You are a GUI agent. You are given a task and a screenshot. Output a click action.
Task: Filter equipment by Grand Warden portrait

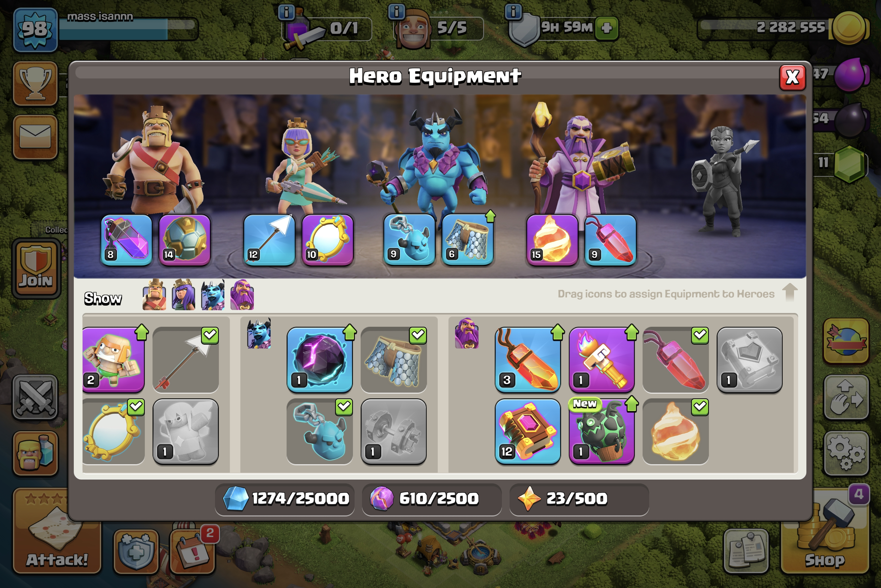click(x=242, y=295)
